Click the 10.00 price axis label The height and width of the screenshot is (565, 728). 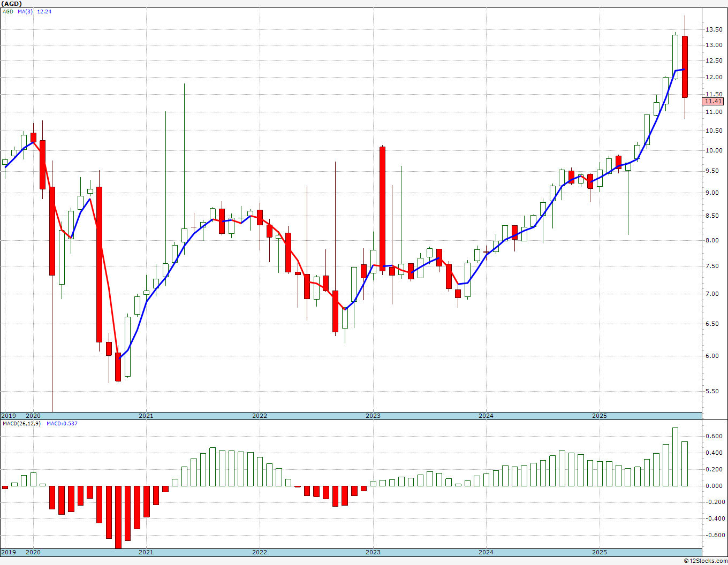(x=714, y=150)
